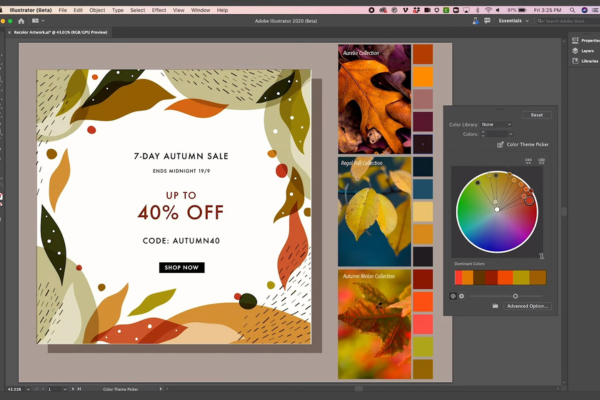Click the Bluetooth icon in menu bar

[477, 10]
